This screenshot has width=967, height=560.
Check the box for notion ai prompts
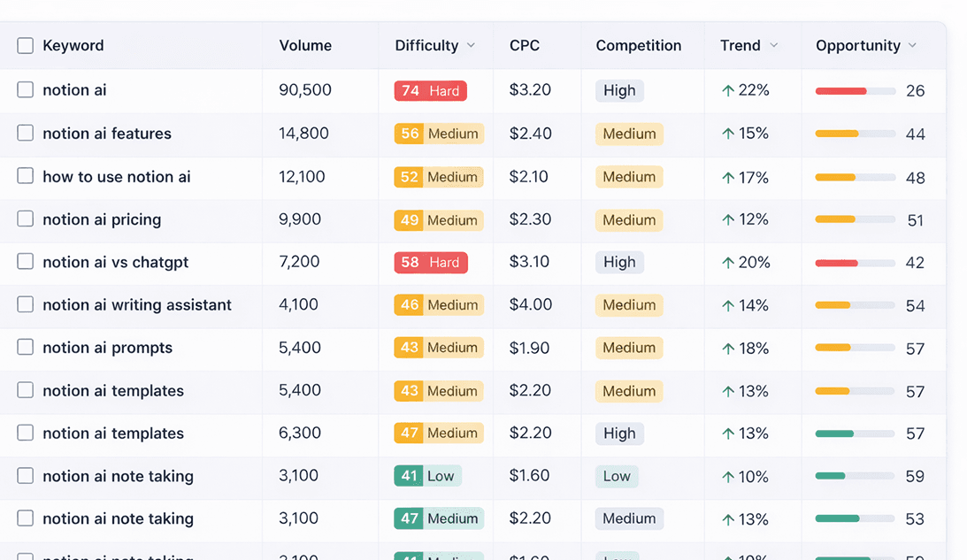click(25, 348)
